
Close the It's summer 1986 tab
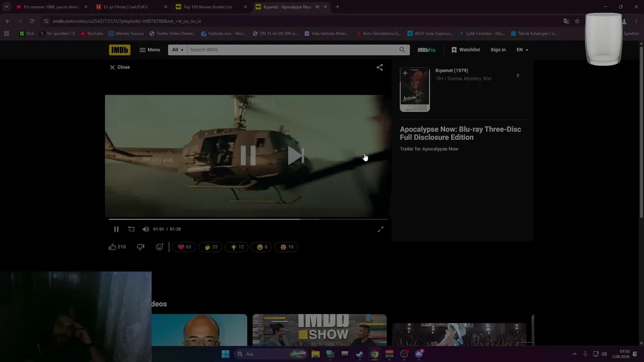[86, 7]
